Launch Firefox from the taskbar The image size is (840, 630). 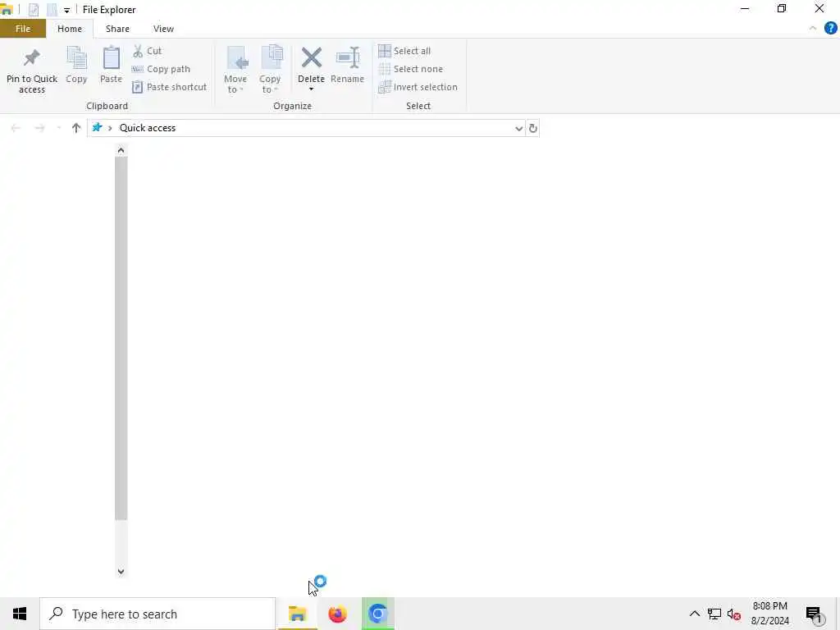[337, 614]
